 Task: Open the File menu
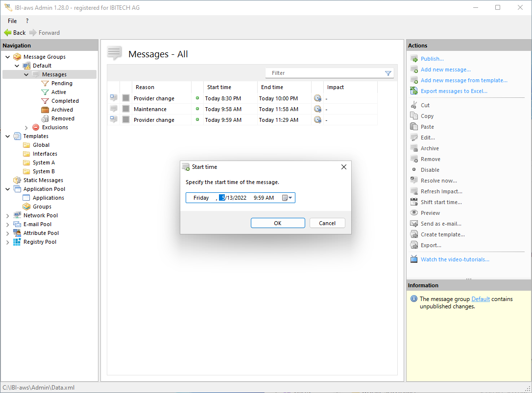pos(12,21)
